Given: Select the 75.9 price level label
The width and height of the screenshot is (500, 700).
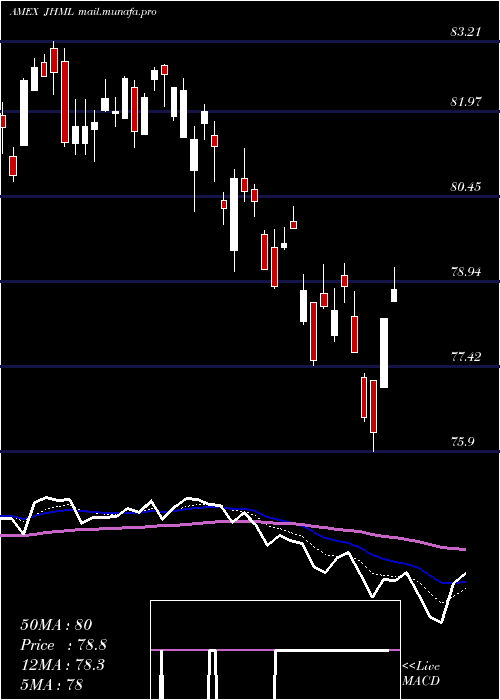Looking at the screenshot, I should pos(462,442).
